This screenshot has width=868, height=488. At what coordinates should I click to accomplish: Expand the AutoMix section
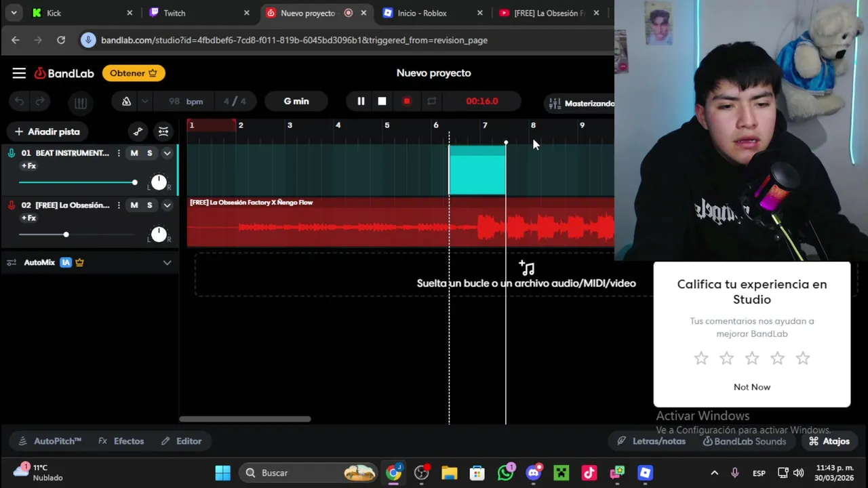click(x=167, y=263)
